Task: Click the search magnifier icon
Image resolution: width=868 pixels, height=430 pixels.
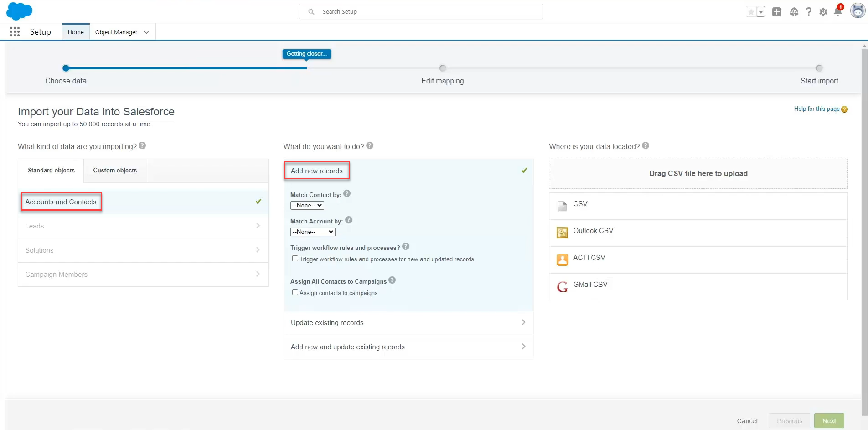Action: 311,12
